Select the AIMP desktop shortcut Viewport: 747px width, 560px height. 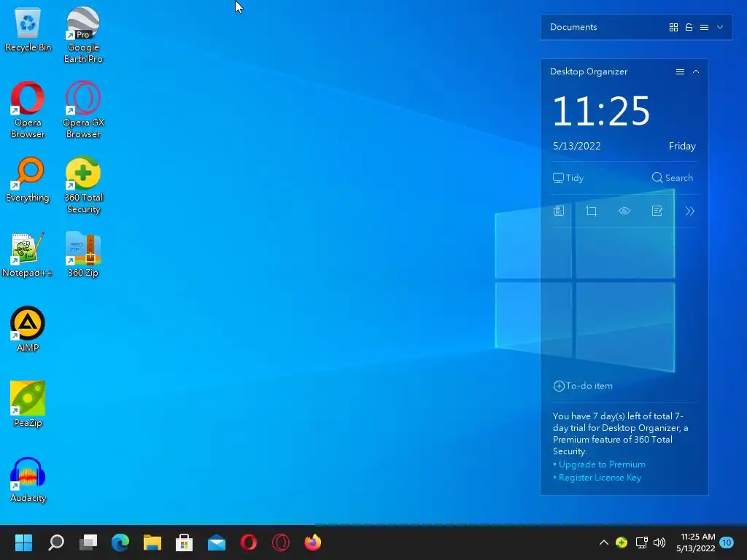tap(28, 329)
